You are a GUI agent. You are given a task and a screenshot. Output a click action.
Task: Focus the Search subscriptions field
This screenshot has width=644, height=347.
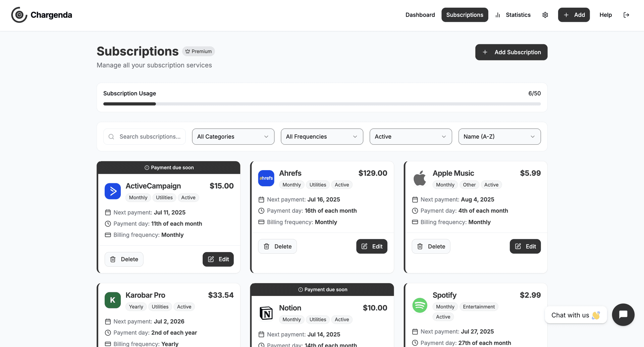[145, 137]
